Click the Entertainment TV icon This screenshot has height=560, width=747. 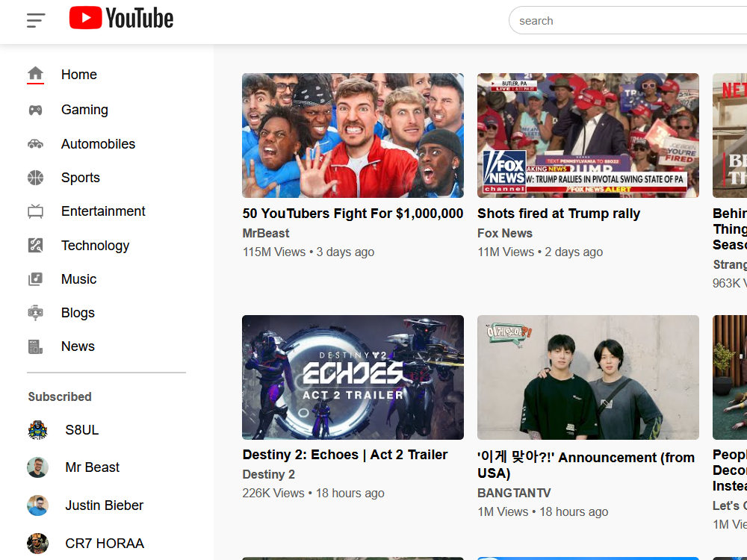[35, 211]
